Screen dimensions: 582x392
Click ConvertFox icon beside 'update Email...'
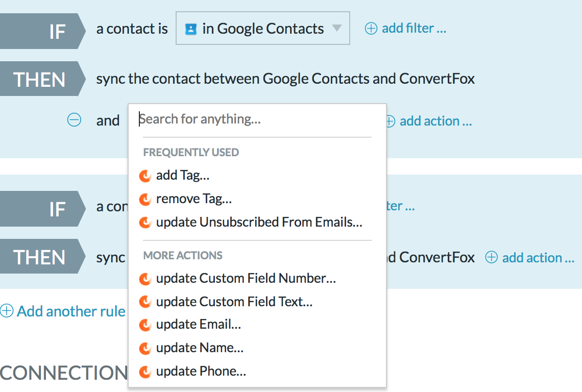click(145, 325)
